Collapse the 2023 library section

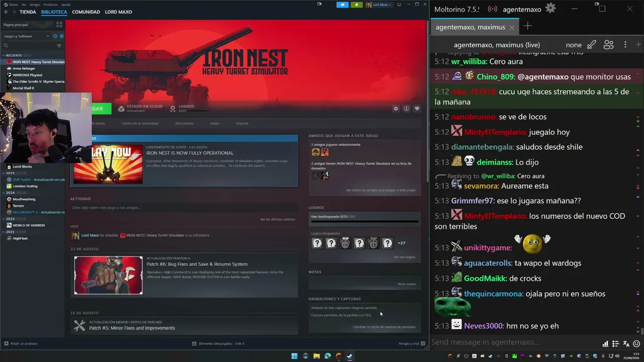point(4,219)
